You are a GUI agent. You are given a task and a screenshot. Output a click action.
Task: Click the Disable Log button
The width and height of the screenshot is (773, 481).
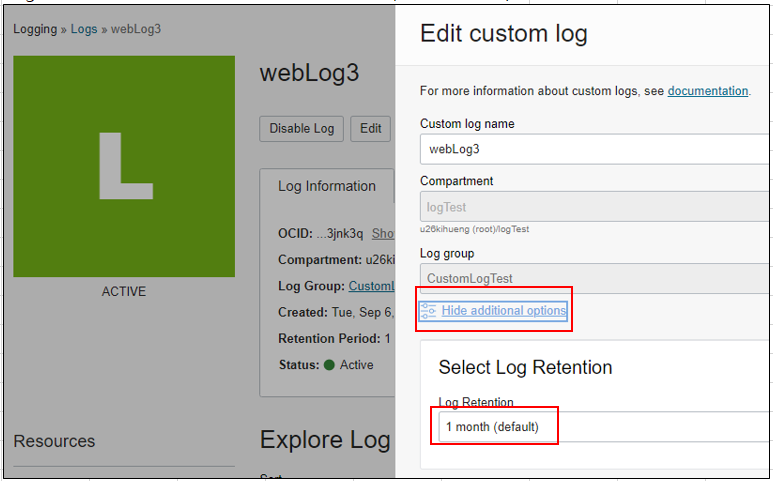301,129
